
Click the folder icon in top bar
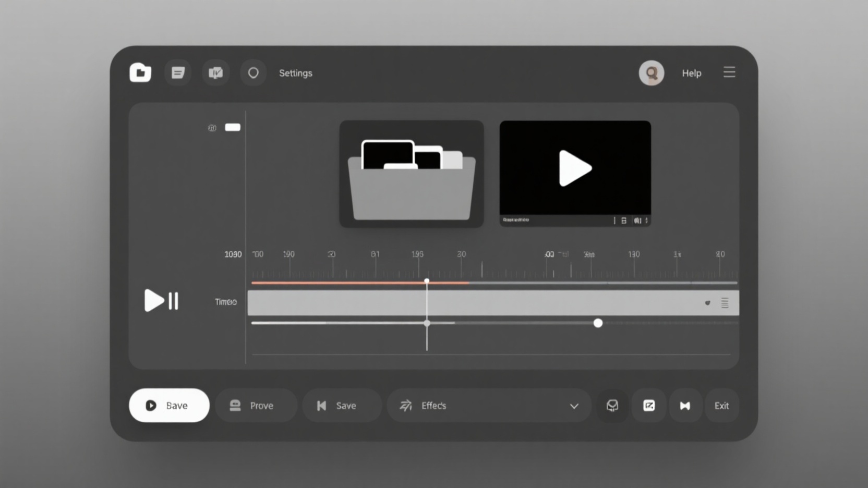coord(140,73)
